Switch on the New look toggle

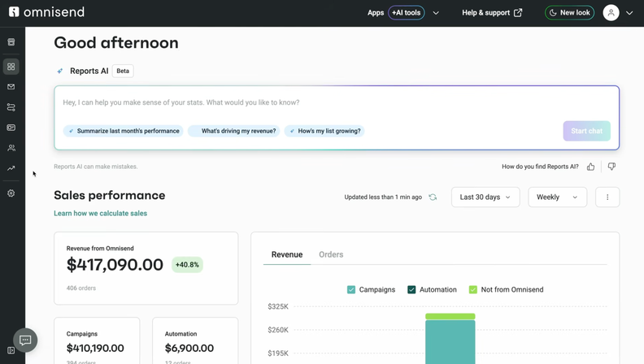tap(570, 13)
